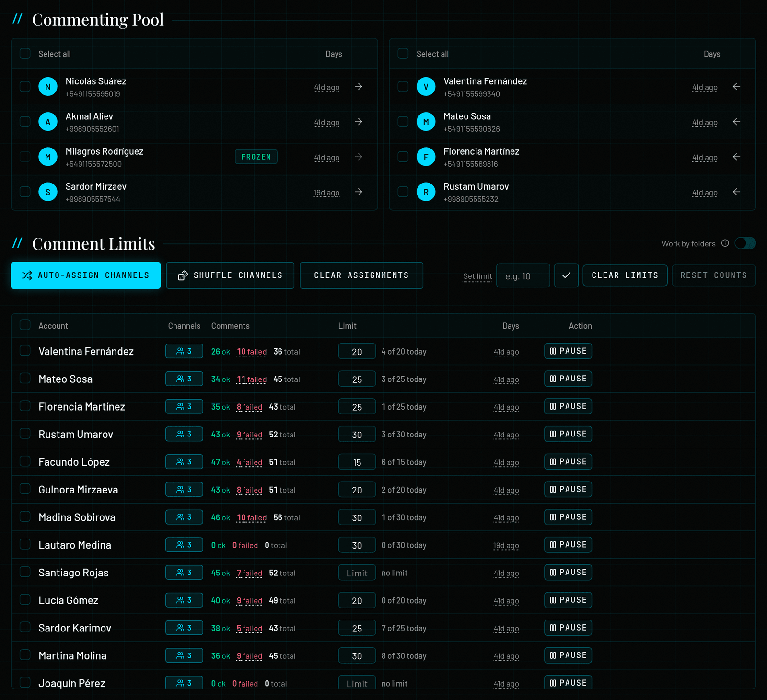
Task: Open channels badge for Martina Molina row
Action: tap(184, 655)
